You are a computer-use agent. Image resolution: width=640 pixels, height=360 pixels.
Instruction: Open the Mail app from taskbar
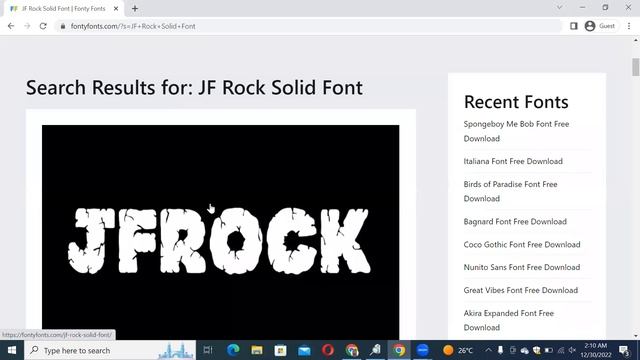coord(304,350)
